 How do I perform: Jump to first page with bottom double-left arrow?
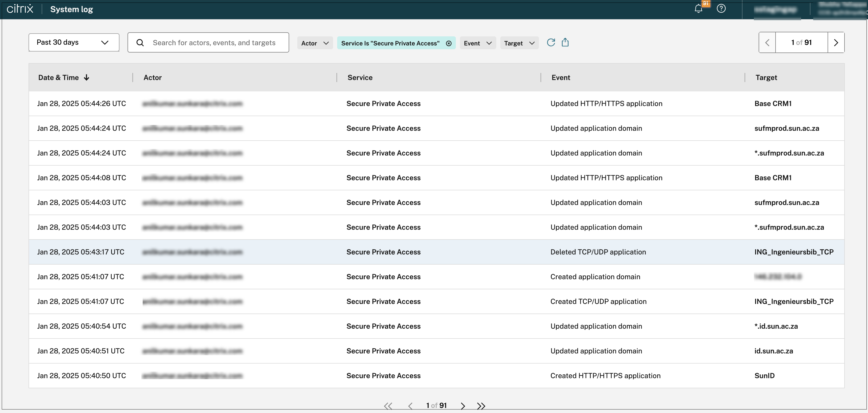pos(388,406)
